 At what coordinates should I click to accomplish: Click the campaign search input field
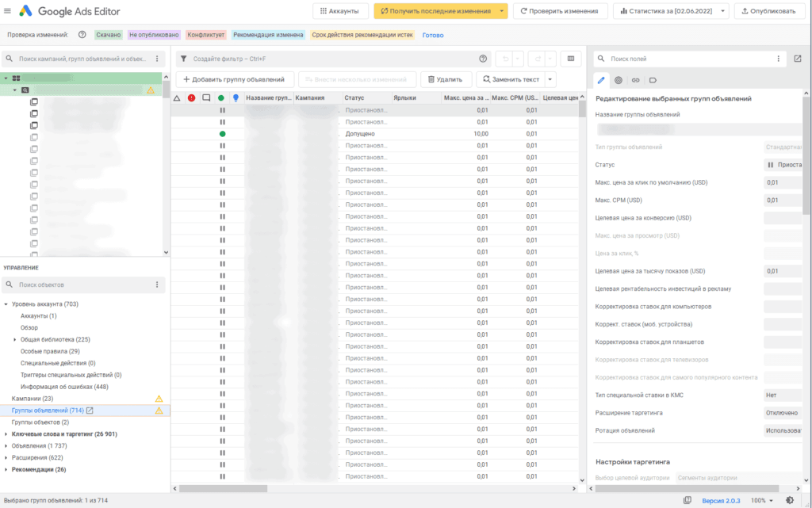pos(82,59)
